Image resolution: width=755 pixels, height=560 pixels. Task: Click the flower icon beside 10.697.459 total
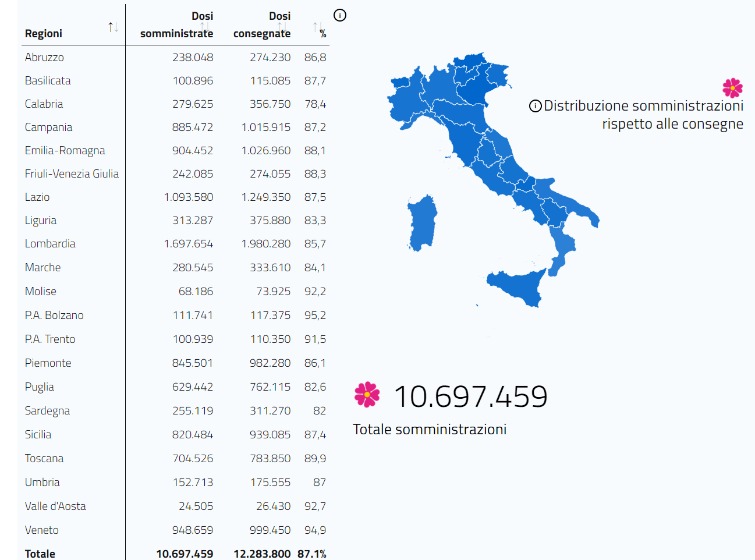[x=367, y=394]
